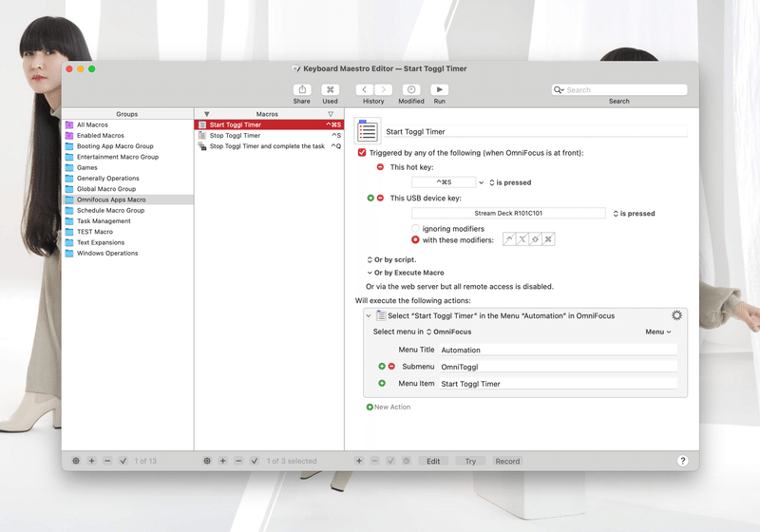Click the Menu Item field
760x532 pixels.
559,384
